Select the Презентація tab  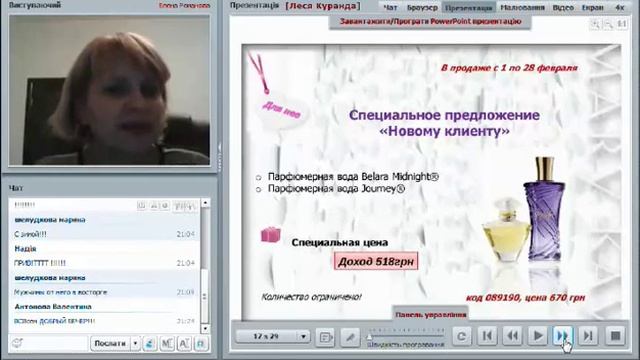469,7
